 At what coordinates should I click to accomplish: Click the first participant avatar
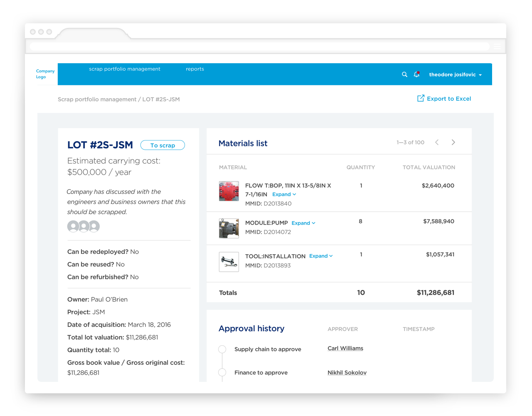pos(73,226)
